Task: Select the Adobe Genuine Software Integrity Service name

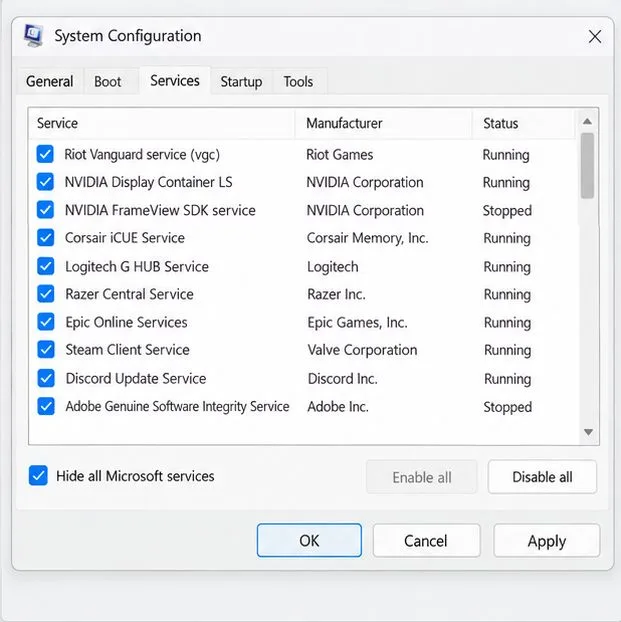Action: click(177, 407)
